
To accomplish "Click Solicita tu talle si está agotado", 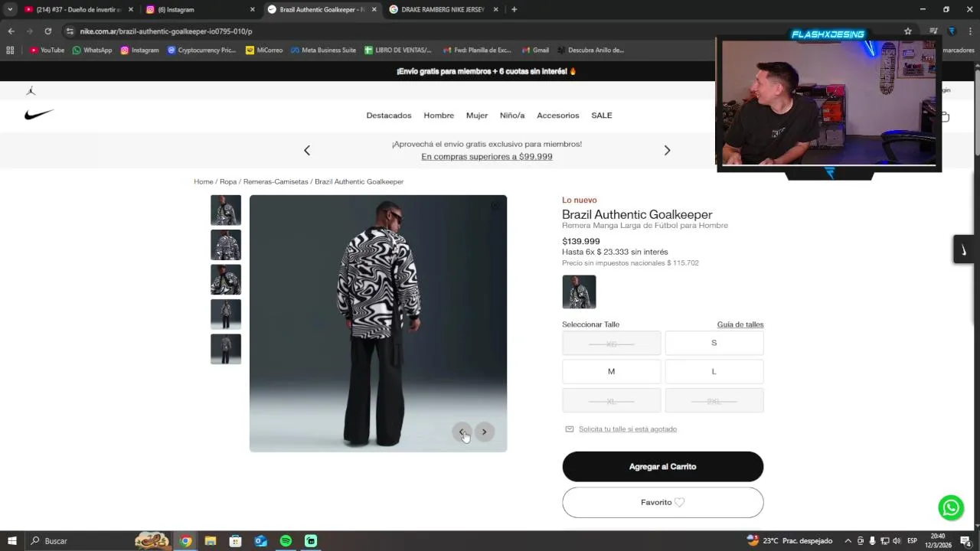I will pos(628,429).
